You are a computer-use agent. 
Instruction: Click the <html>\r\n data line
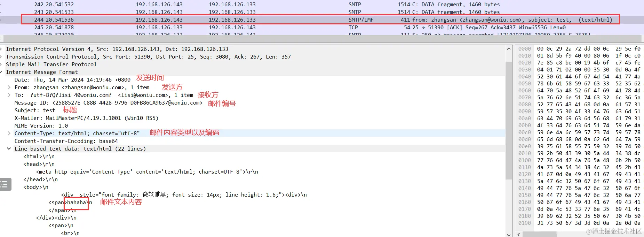coord(39,156)
